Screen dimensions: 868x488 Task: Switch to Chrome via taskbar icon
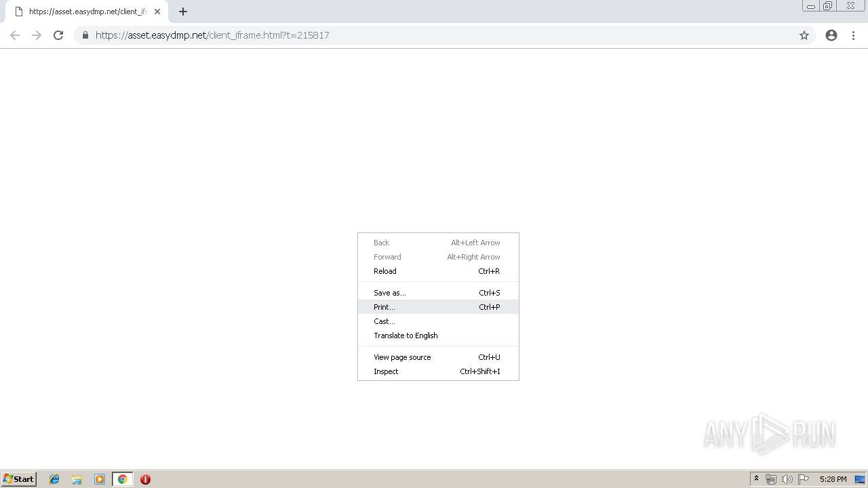click(x=122, y=479)
